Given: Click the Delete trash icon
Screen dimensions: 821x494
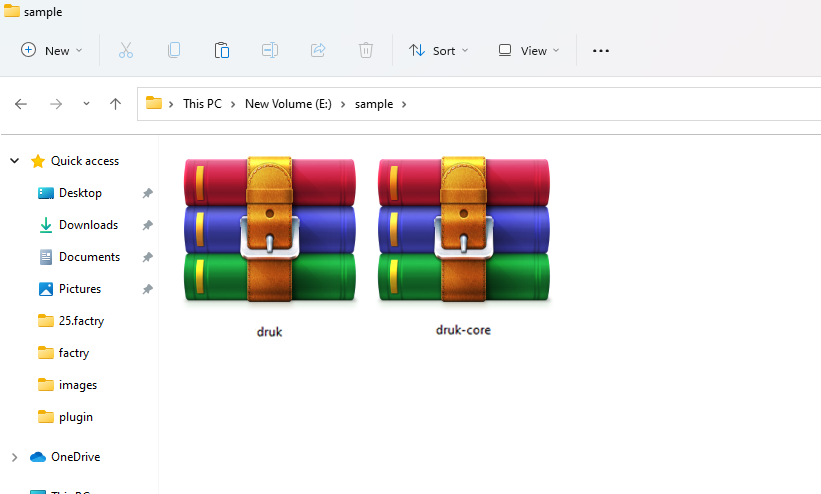Looking at the screenshot, I should coord(366,50).
